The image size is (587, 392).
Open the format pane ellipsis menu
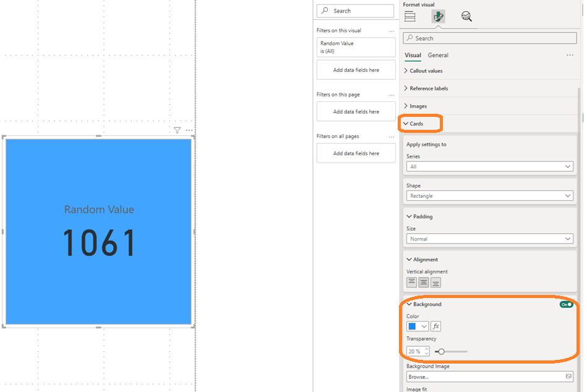[570, 55]
